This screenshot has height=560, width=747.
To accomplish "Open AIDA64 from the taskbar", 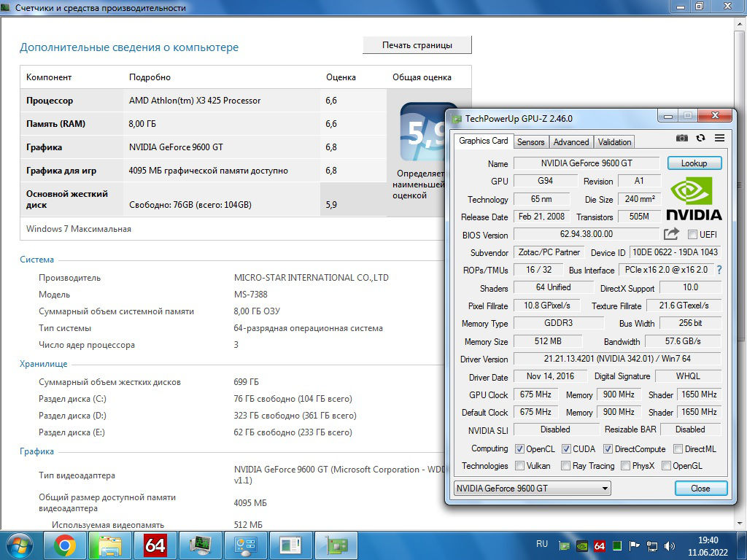I will click(155, 545).
